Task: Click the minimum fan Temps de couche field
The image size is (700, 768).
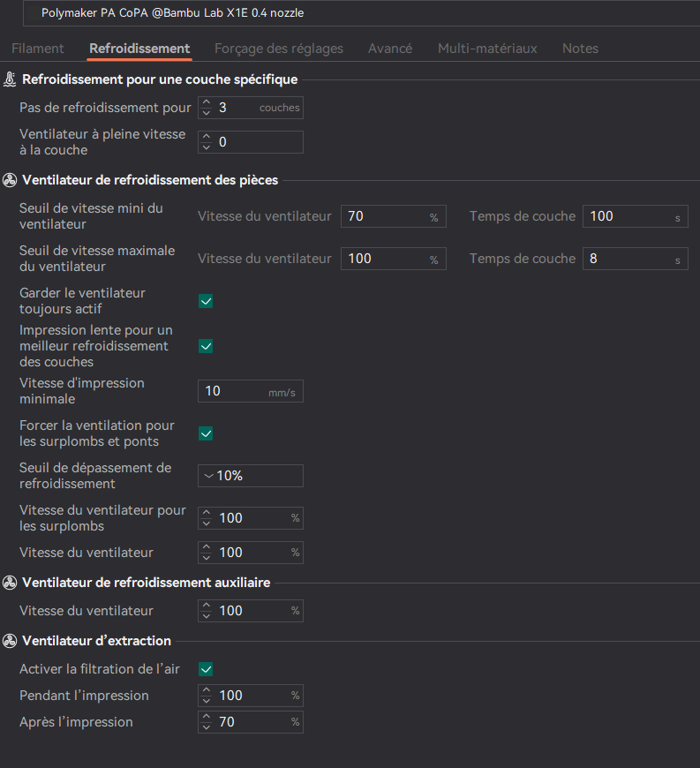Action: pyautogui.click(x=627, y=216)
